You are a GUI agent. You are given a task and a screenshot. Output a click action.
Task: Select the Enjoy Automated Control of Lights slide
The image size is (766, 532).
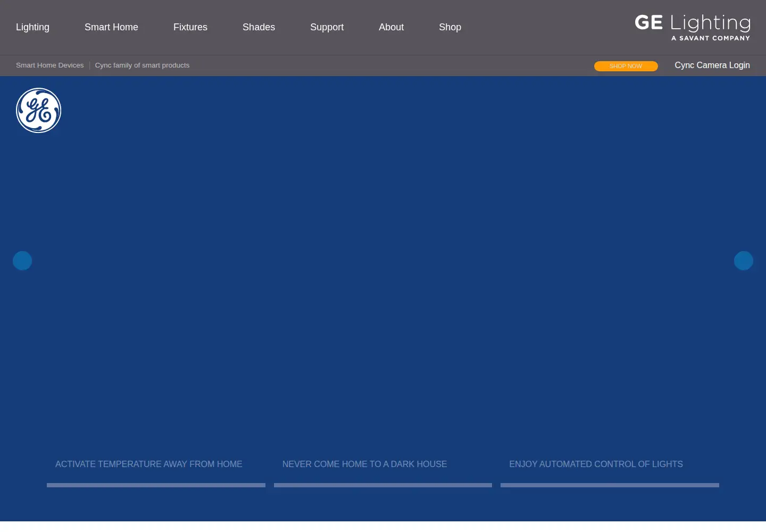[x=596, y=464]
